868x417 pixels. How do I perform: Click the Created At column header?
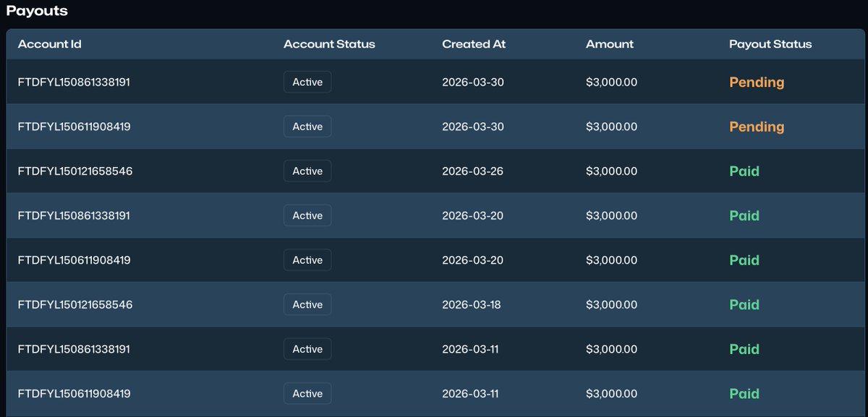(474, 44)
